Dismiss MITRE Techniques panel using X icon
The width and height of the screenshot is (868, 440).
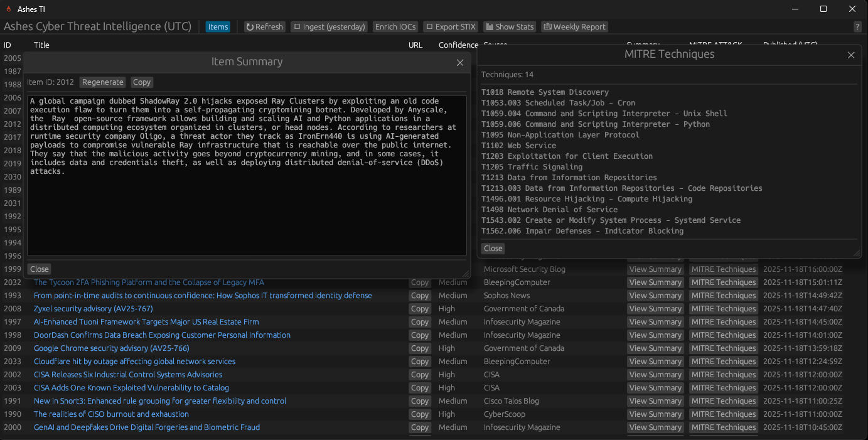click(851, 55)
